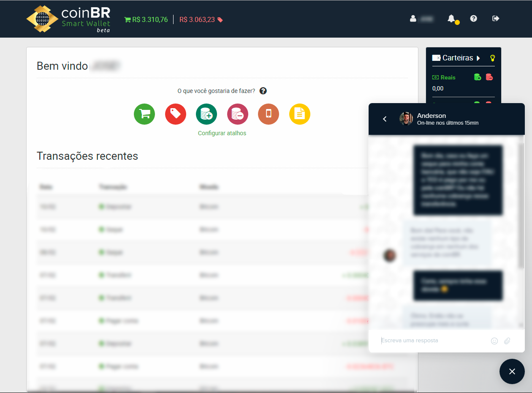Click the orange mobile phone shortcut icon
This screenshot has width=532, height=393.
[x=269, y=114]
